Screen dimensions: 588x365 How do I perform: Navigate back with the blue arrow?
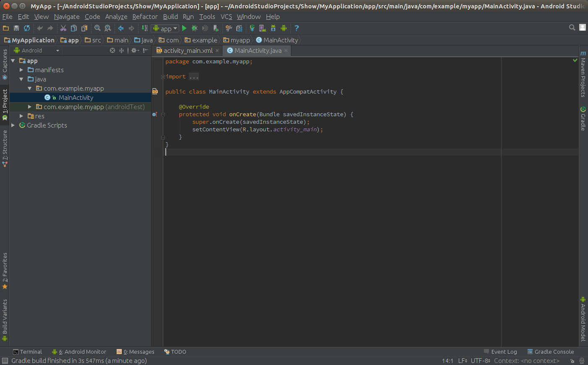coord(121,28)
